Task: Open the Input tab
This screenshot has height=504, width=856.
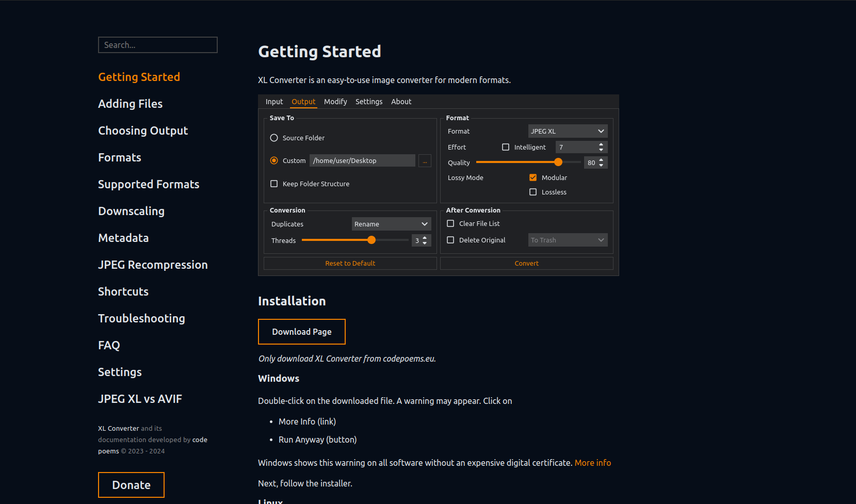Action: point(274,102)
